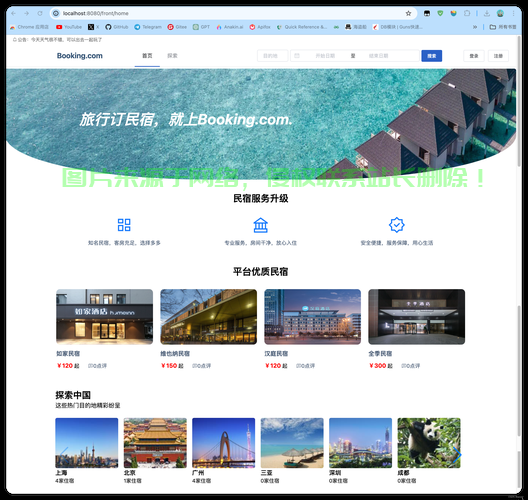Open the 全季民宿 listing title
The image size is (528, 500).
coord(380,354)
